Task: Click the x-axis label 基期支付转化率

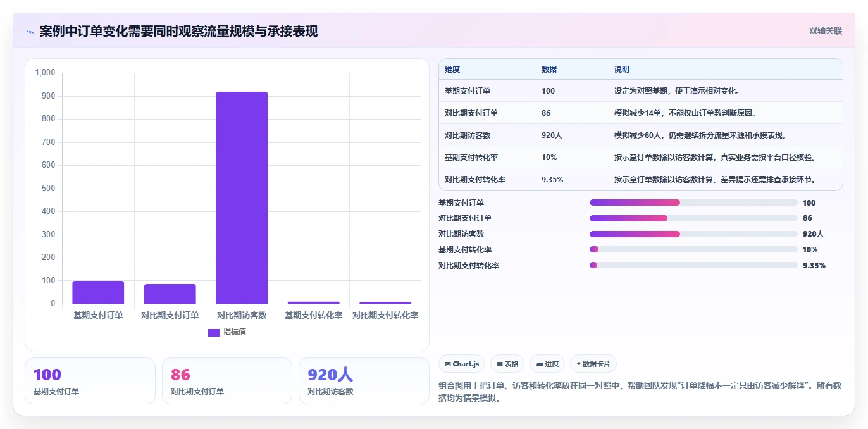Action: (314, 315)
